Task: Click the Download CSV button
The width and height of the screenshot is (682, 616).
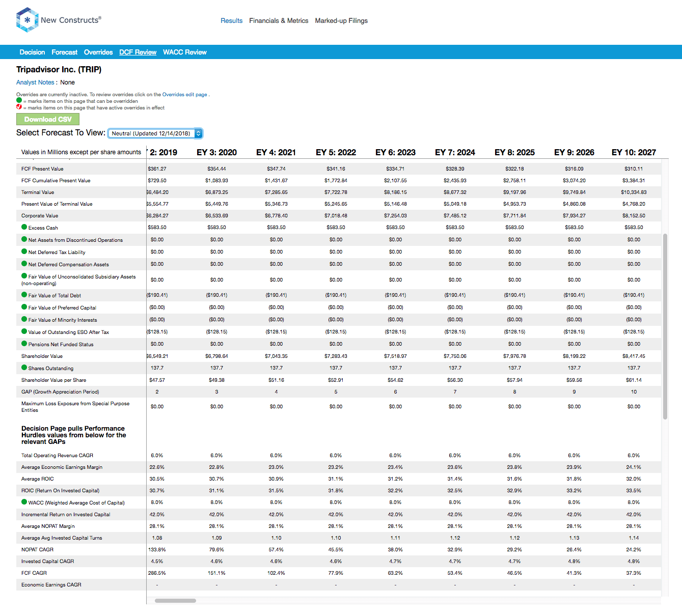Action: (48, 119)
